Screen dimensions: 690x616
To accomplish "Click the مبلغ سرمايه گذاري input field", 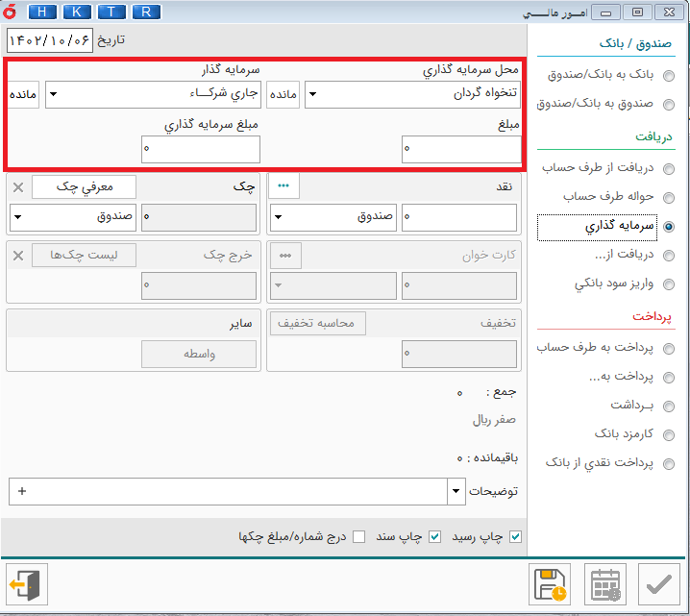I will pos(201,149).
